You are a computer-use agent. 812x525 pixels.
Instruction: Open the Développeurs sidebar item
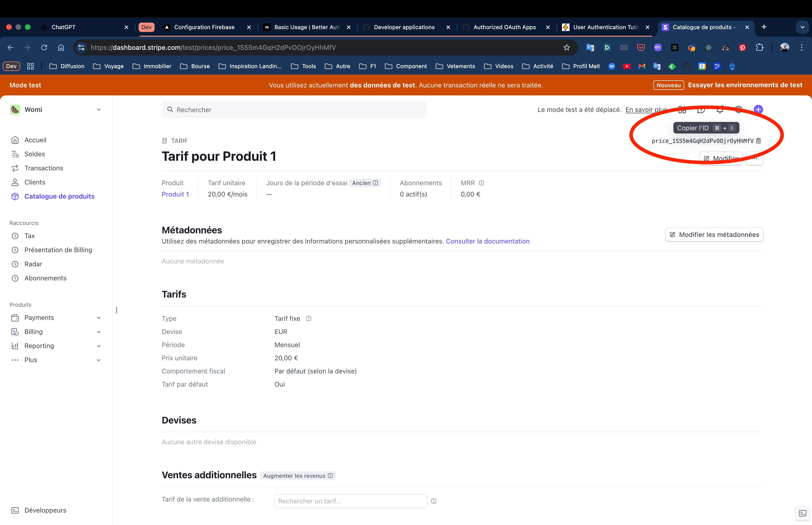tap(45, 510)
